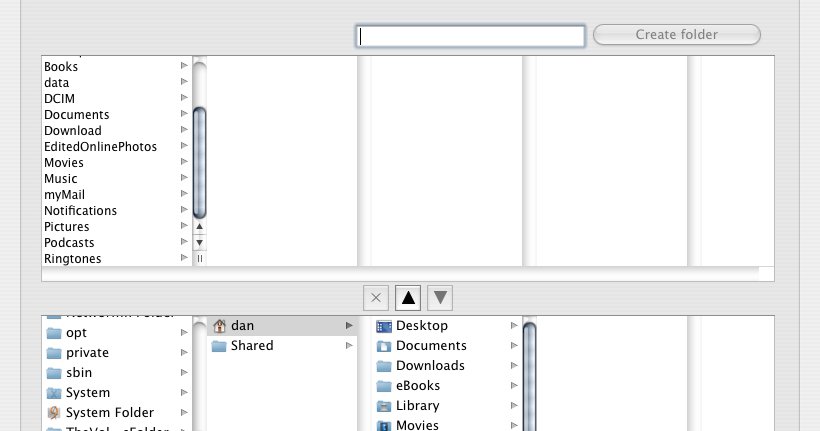
Task: Select the Library row text
Action: click(x=417, y=405)
